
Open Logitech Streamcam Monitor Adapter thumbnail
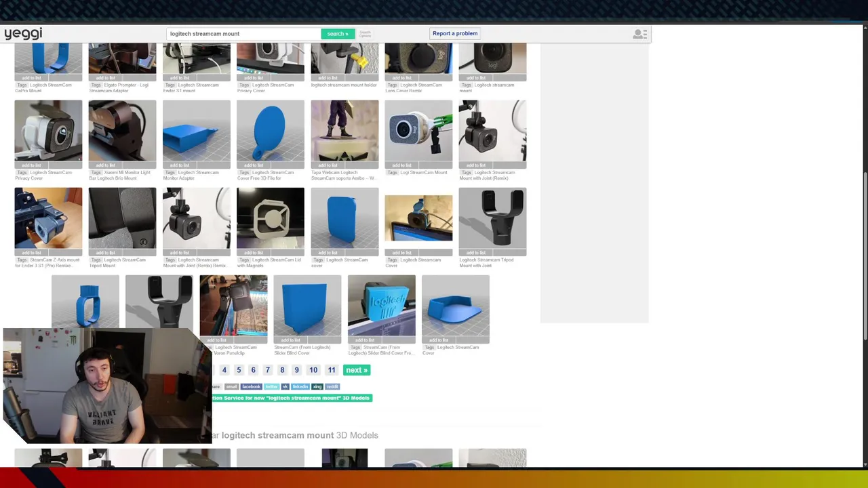197,131
